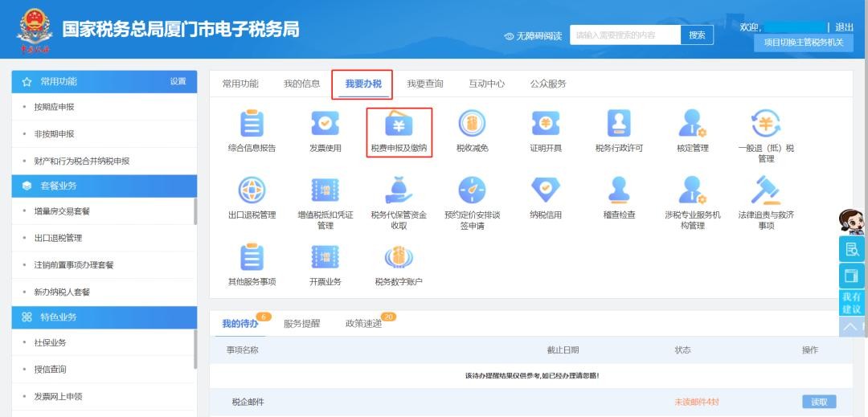Open 设置 for 常用功能 panel

coord(178,81)
